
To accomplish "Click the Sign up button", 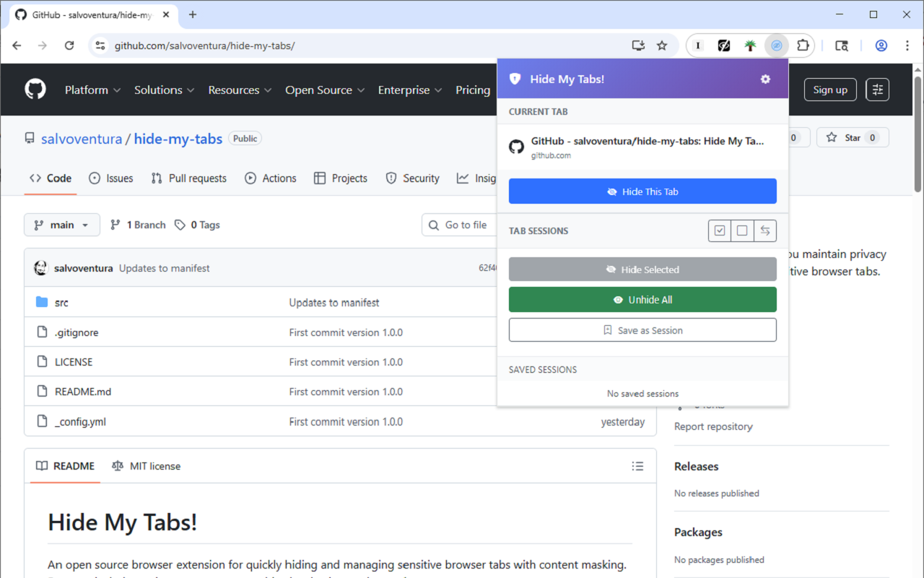I will coord(830,90).
